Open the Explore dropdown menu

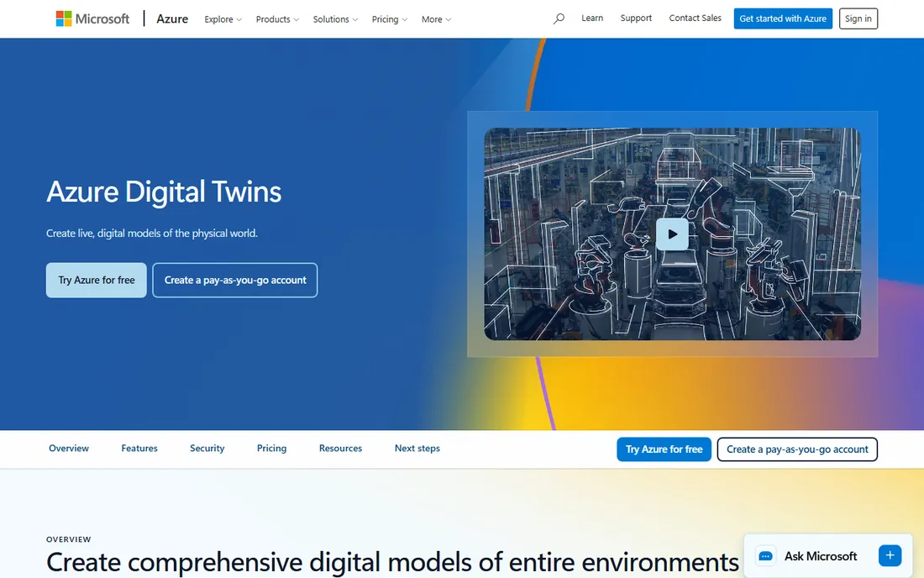(223, 19)
